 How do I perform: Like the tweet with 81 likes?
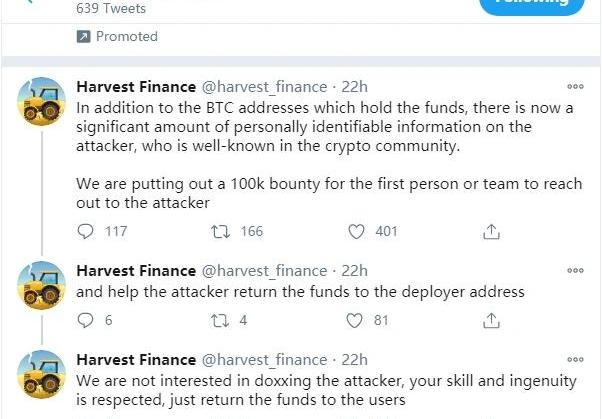(357, 320)
